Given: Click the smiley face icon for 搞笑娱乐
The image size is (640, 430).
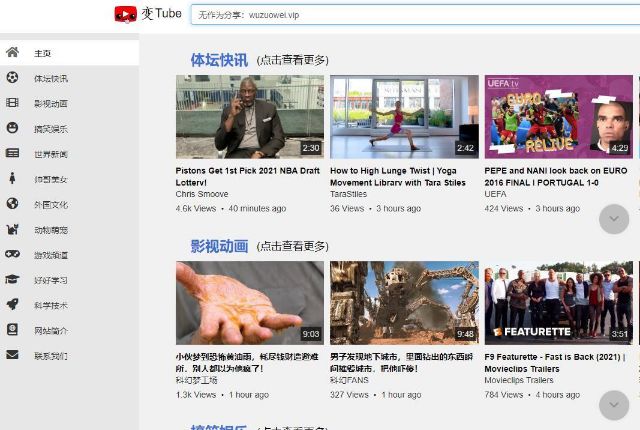Looking at the screenshot, I should click(12, 128).
